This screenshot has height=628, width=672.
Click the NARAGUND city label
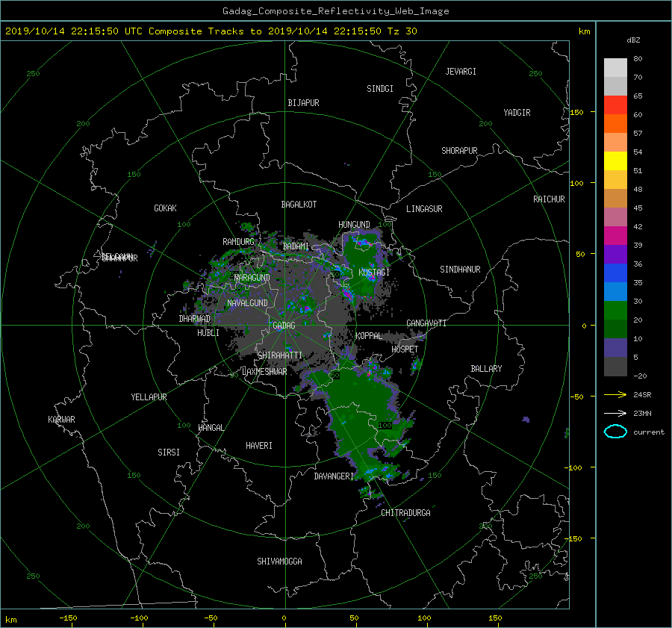click(252, 278)
